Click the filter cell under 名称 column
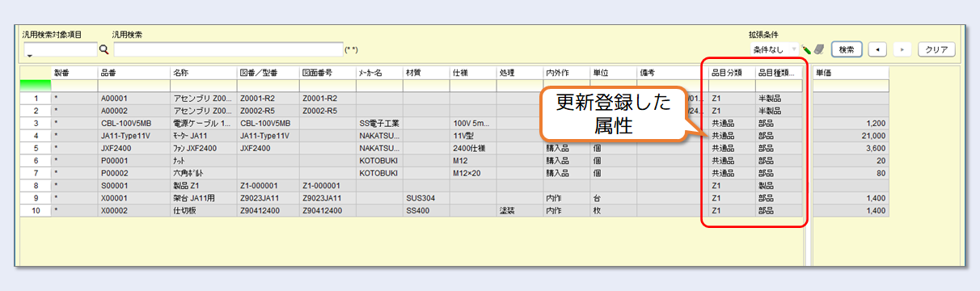 pos(204,85)
